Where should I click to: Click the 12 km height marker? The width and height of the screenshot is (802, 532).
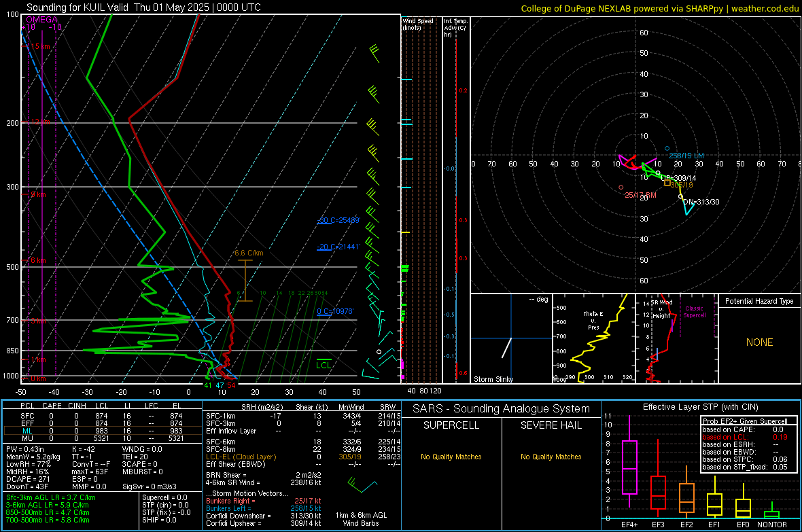pos(40,122)
